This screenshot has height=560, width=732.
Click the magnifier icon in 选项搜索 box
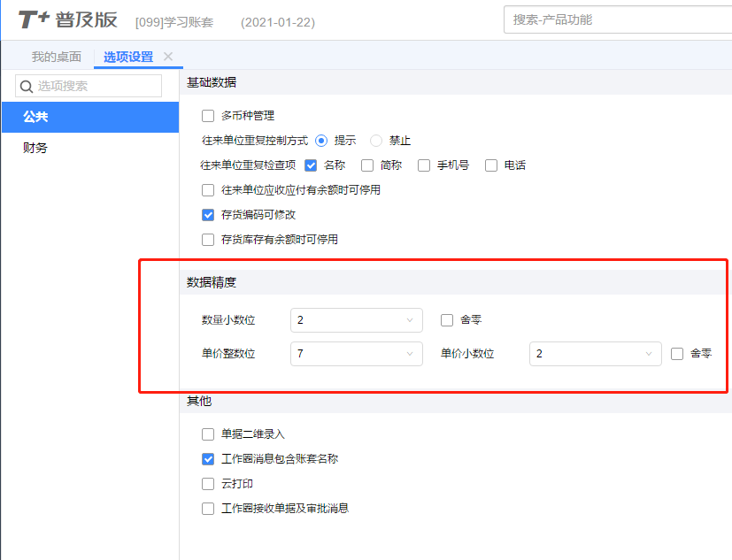point(27,87)
